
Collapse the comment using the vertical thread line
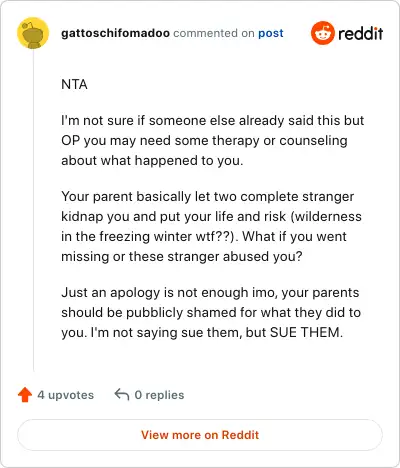pyautogui.click(x=33, y=211)
